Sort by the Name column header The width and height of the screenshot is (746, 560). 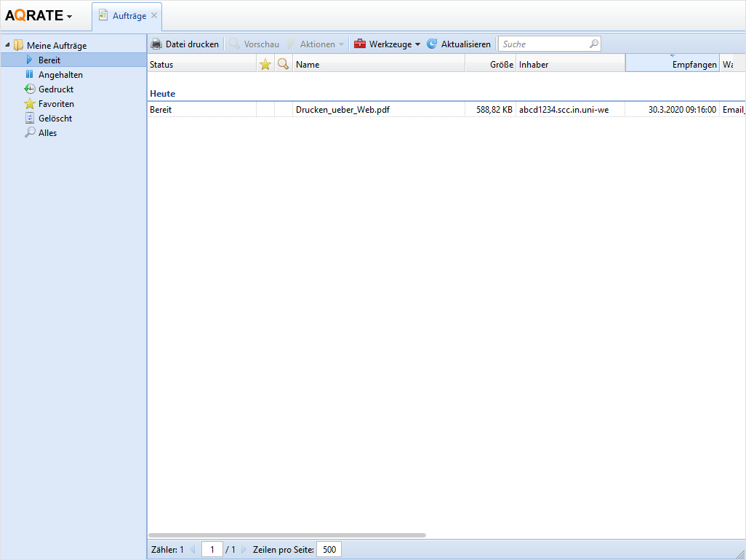[378, 65]
